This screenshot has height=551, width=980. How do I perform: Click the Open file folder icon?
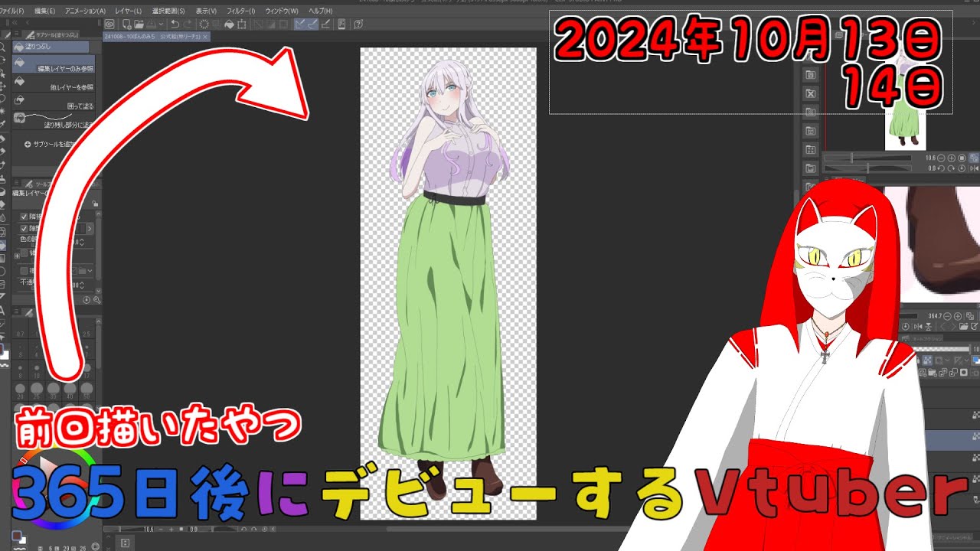(139, 24)
